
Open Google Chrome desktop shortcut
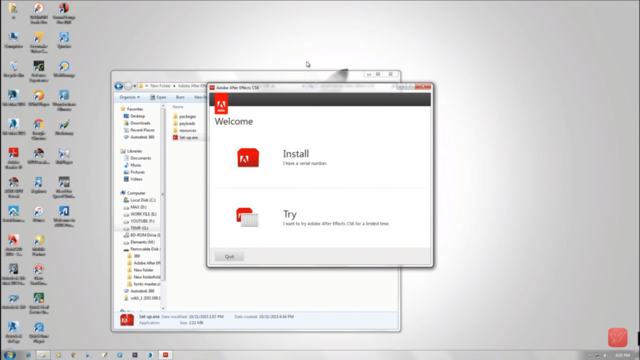pyautogui.click(x=39, y=129)
